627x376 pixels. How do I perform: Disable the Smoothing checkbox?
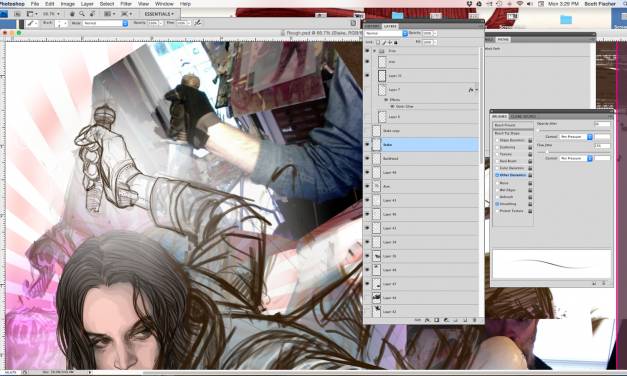(x=497, y=204)
